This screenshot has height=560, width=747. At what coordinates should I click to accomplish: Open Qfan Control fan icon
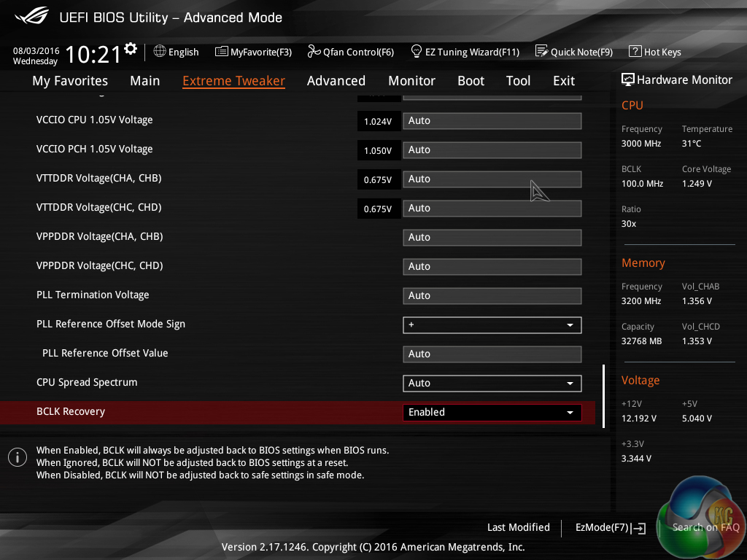click(314, 52)
